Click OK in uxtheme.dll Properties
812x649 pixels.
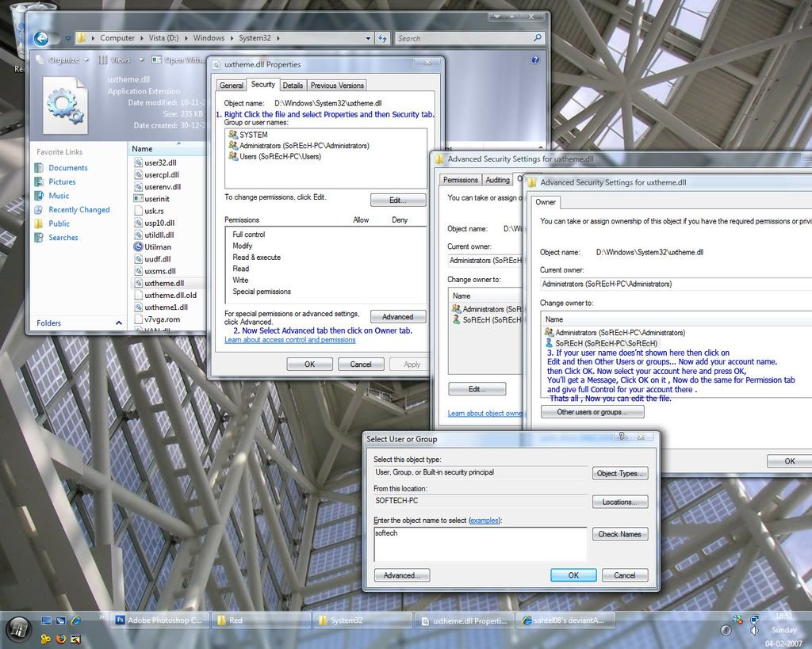click(310, 365)
